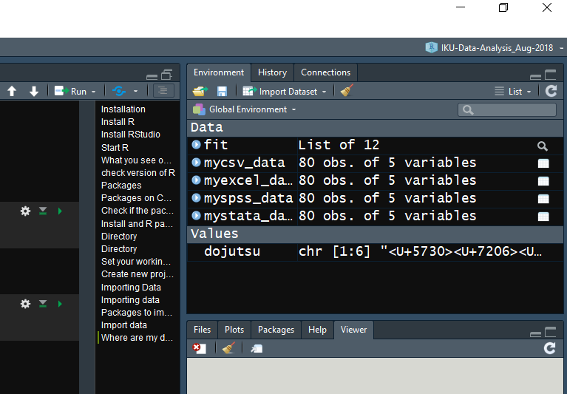Viewport: 567px width, 394px height.
Task: Maximize the Environment pane
Action: tap(550, 75)
